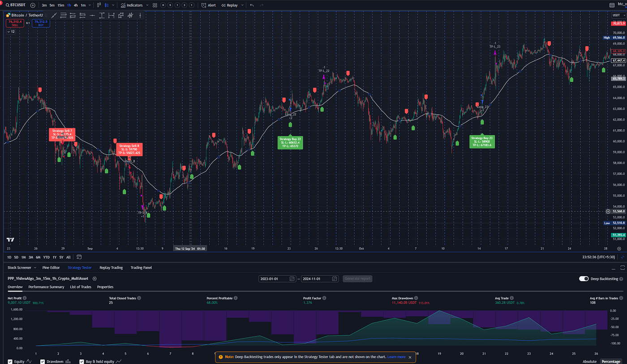This screenshot has width=627, height=364.
Task: Select the bars pattern tool icon
Action: coord(130,15)
